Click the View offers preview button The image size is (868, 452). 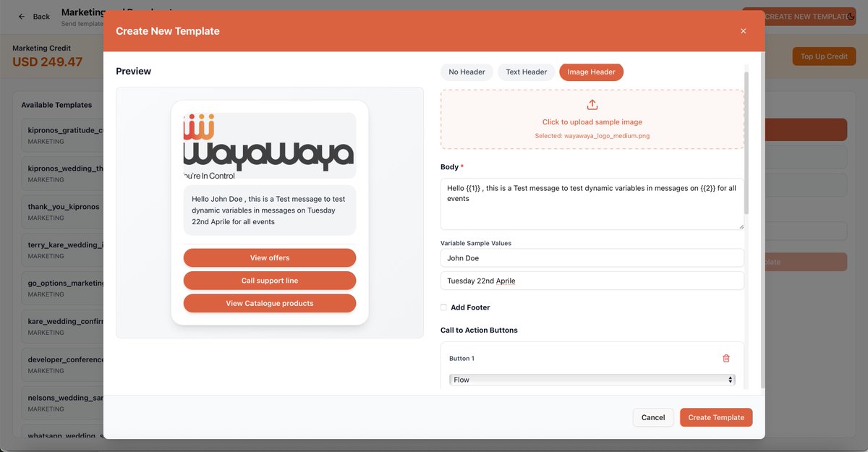[270, 257]
